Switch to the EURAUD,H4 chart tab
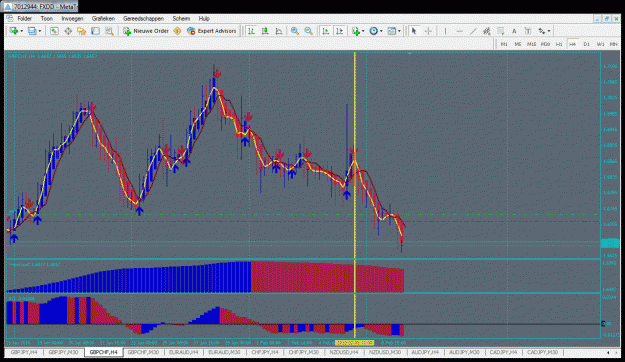 183,352
